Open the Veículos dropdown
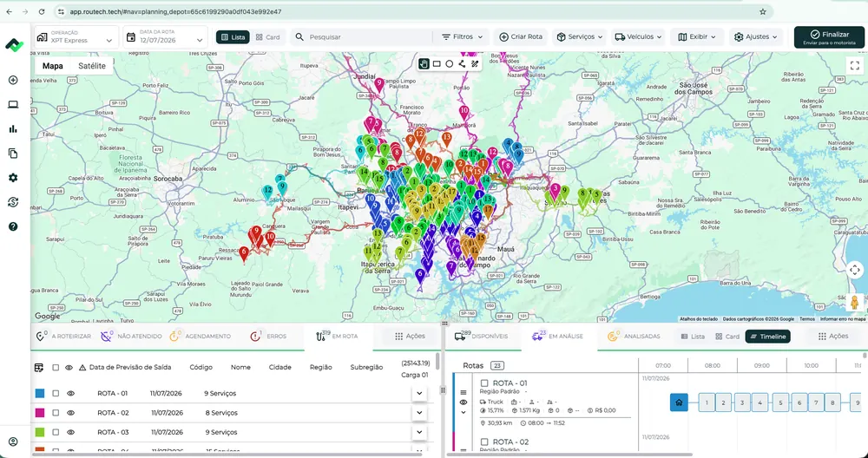Image resolution: width=868 pixels, height=458 pixels. 638,37
